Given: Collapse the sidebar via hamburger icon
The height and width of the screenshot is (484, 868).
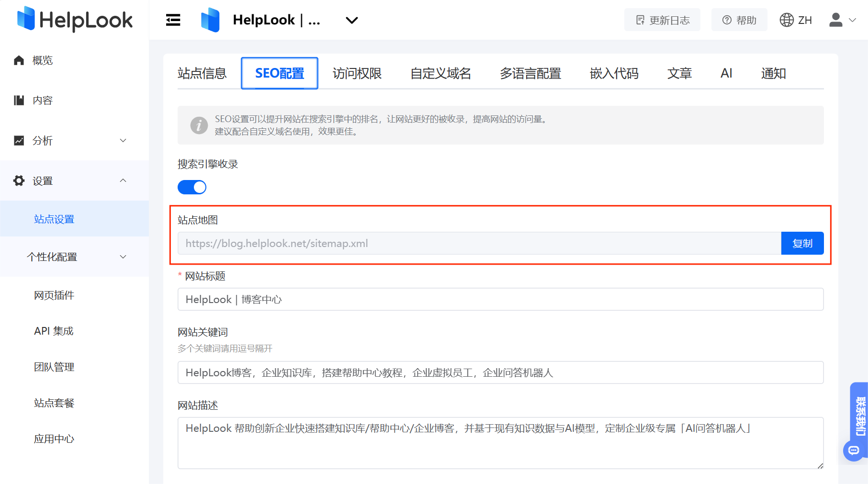Looking at the screenshot, I should coord(173,20).
